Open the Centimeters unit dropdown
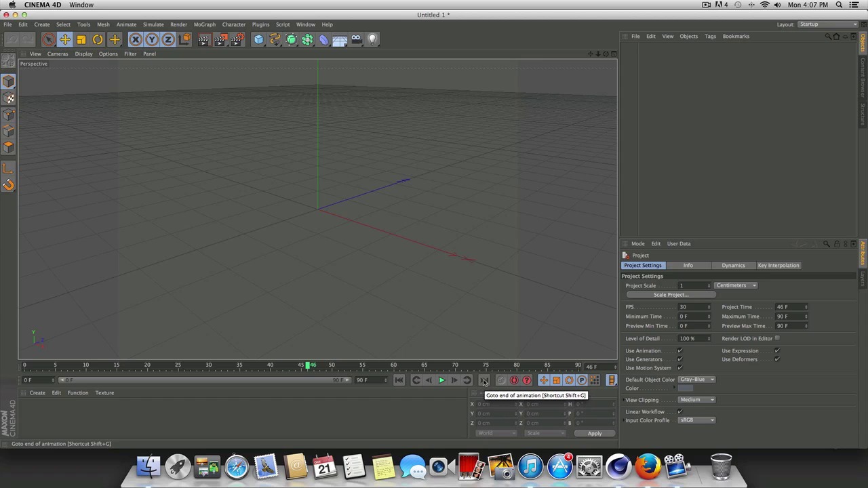Image resolution: width=868 pixels, height=488 pixels. point(736,285)
